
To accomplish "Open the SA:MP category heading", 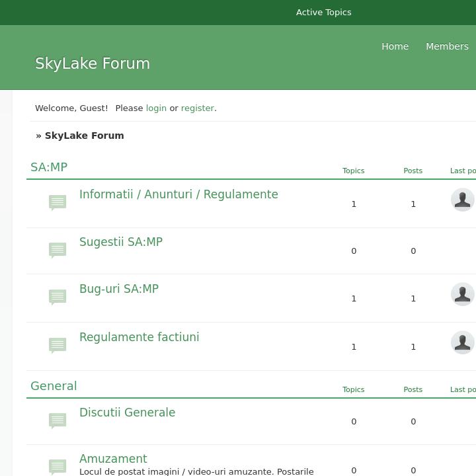I will 49,167.
